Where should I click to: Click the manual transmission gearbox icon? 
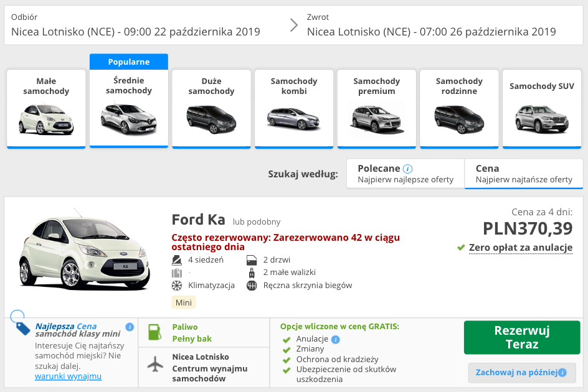point(251,286)
